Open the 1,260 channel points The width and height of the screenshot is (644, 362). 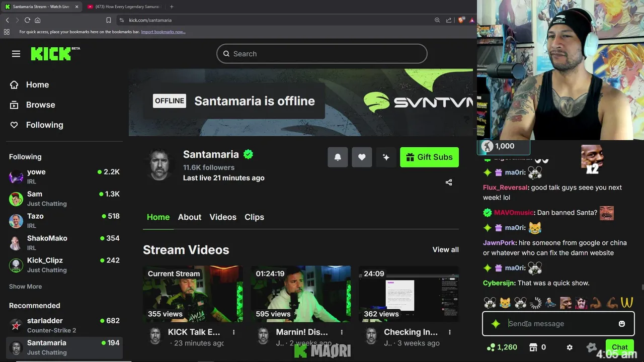[502, 347]
